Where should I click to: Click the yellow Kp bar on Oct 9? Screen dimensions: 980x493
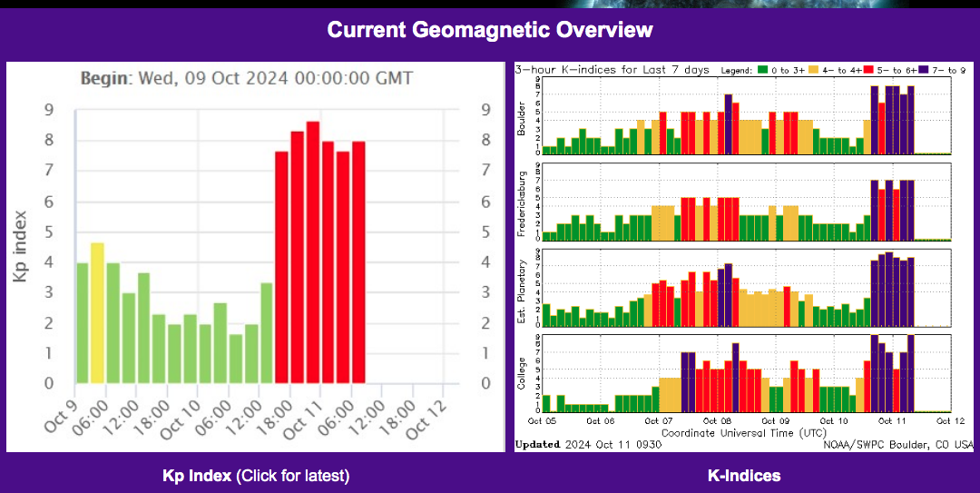[x=97, y=313]
